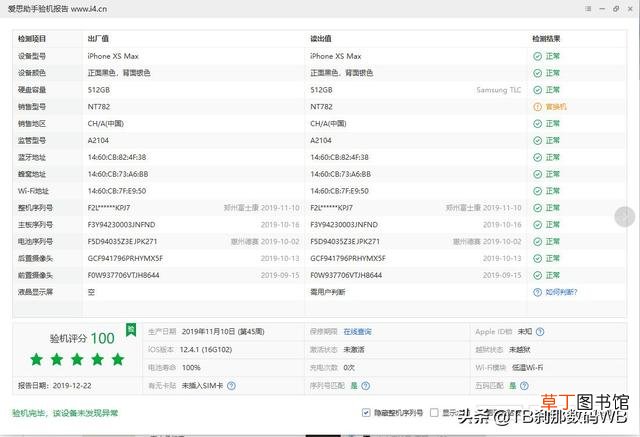Image resolution: width=640 pixels, height=437 pixels.
Task: Click the green 验机完毕 status message
Action: tap(65, 413)
